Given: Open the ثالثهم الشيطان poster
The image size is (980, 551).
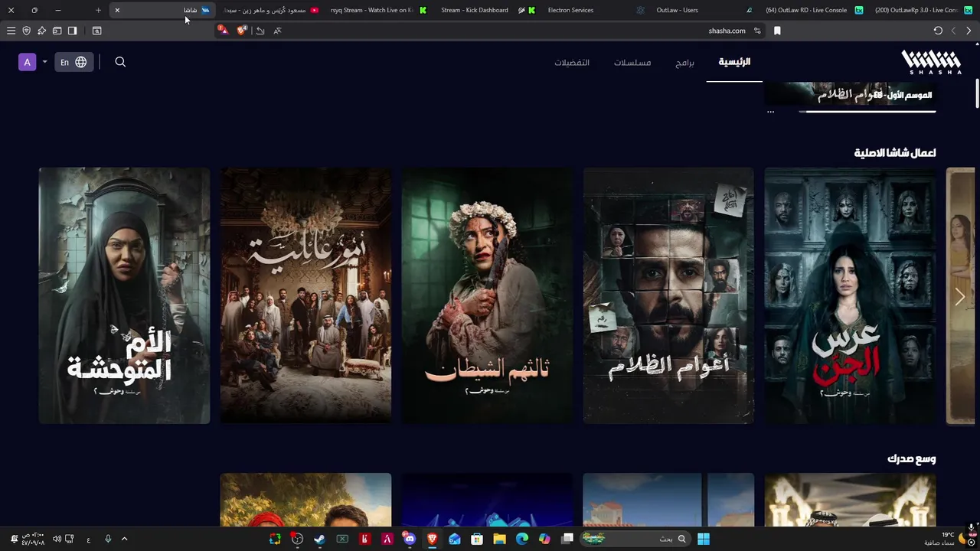Looking at the screenshot, I should pyautogui.click(x=487, y=295).
